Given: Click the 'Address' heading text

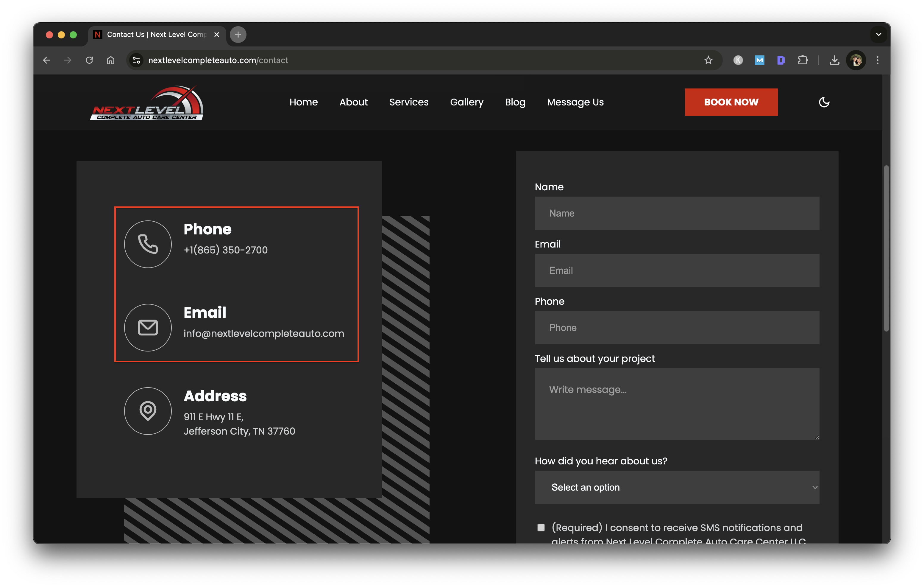Looking at the screenshot, I should coord(215,396).
